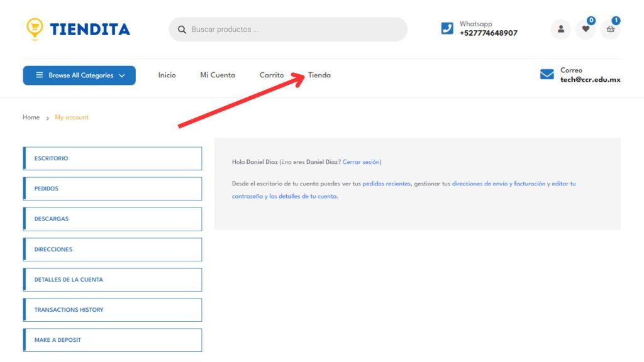Open Transactions History in sidebar
The width and height of the screenshot is (644, 362).
pyautogui.click(x=113, y=310)
